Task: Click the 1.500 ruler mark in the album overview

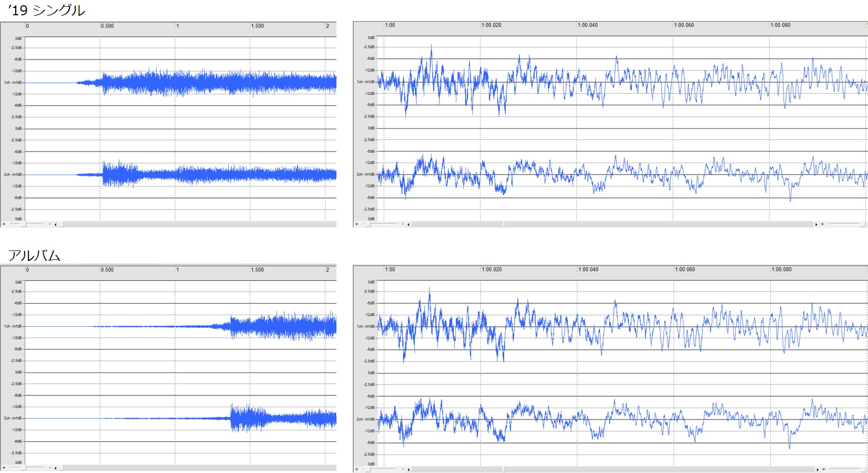Action: pyautogui.click(x=258, y=270)
